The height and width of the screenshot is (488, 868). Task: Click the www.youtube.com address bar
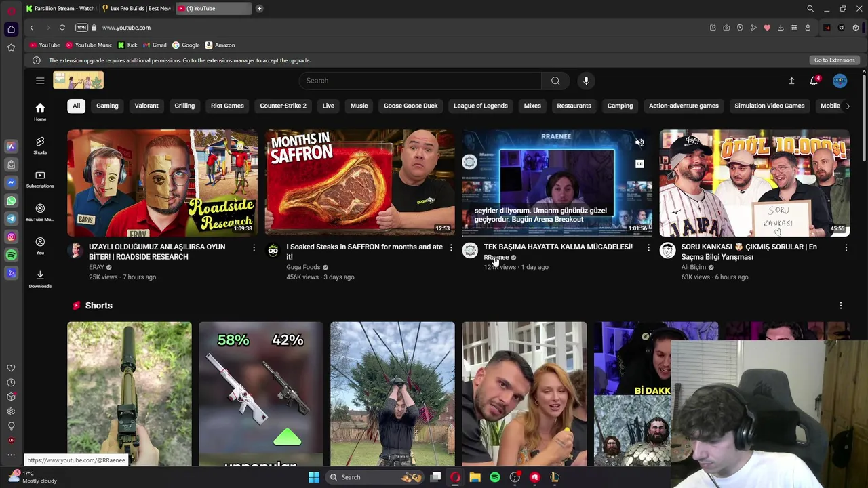point(126,28)
